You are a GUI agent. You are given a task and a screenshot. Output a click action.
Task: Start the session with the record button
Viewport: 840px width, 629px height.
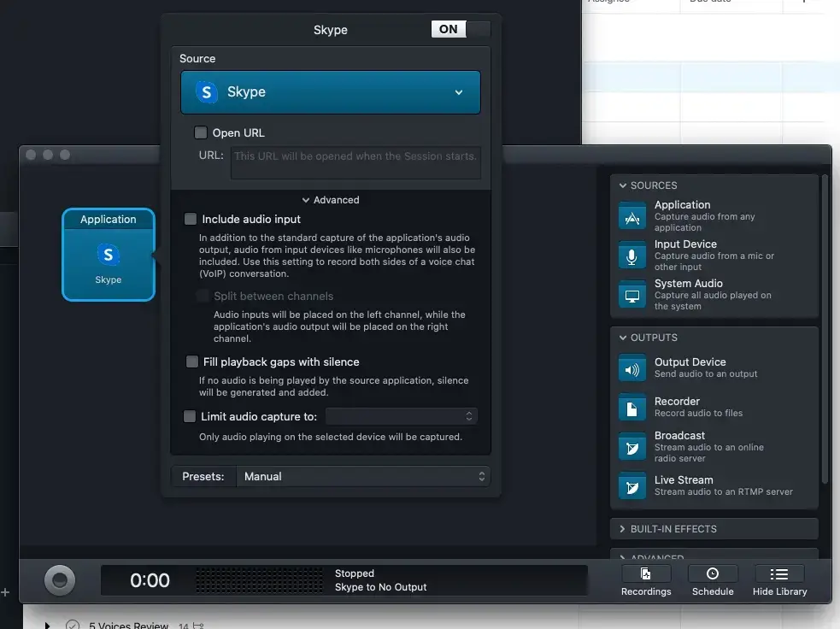click(60, 580)
